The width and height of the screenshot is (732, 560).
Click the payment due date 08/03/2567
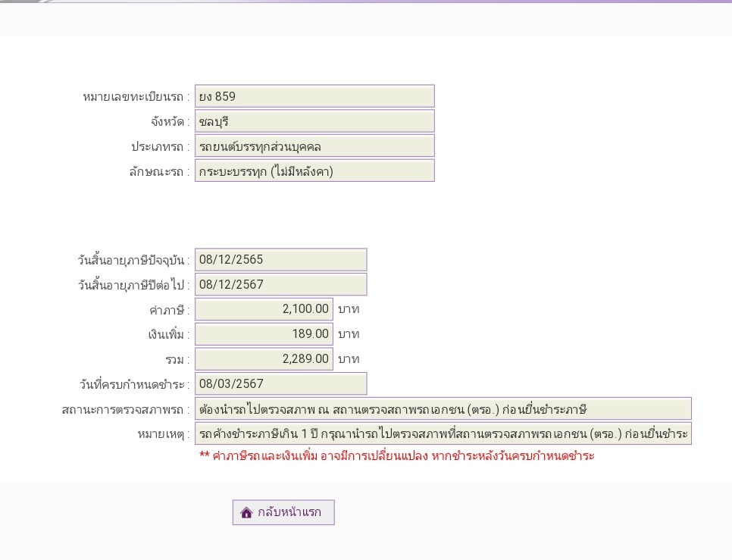pos(281,383)
